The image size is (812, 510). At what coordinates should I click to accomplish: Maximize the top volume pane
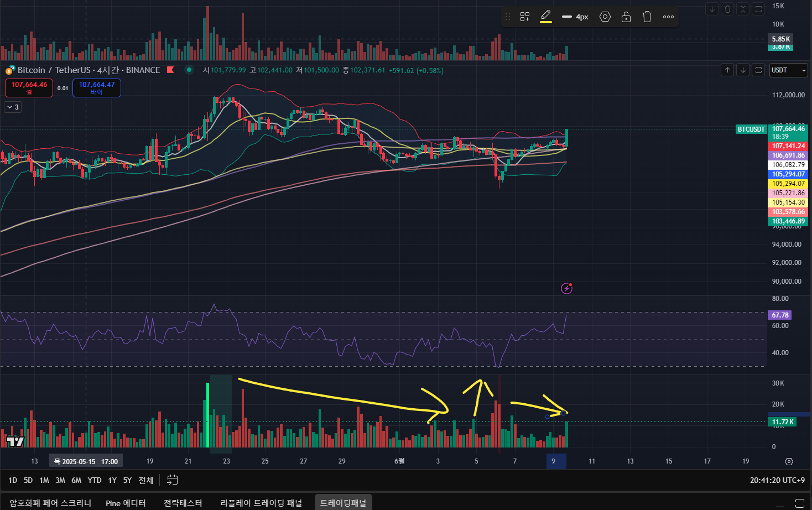[759, 9]
